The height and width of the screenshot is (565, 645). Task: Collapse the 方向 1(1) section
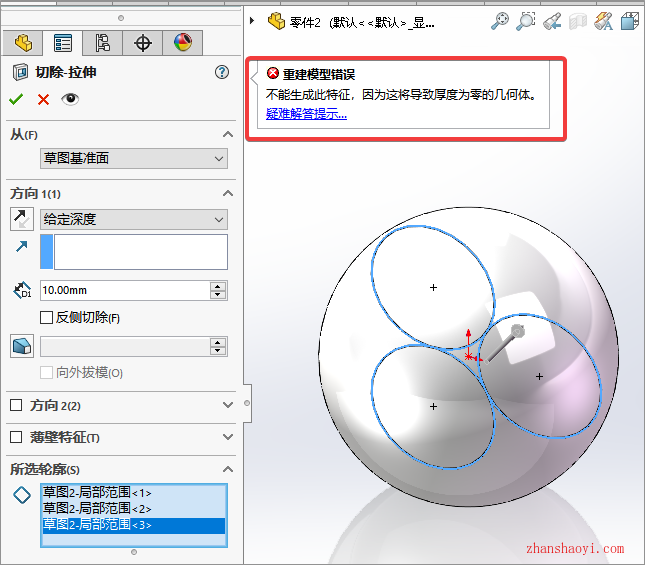(227, 193)
